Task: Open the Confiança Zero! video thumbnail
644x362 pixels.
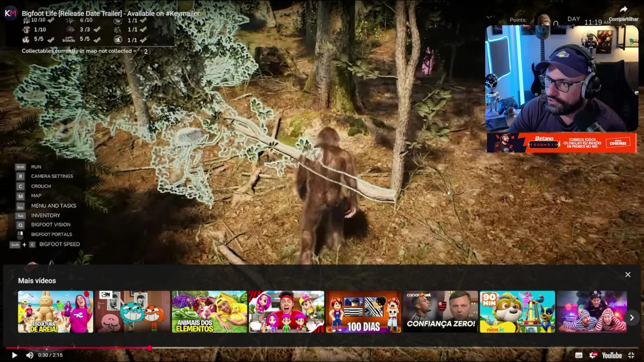Action: click(440, 312)
